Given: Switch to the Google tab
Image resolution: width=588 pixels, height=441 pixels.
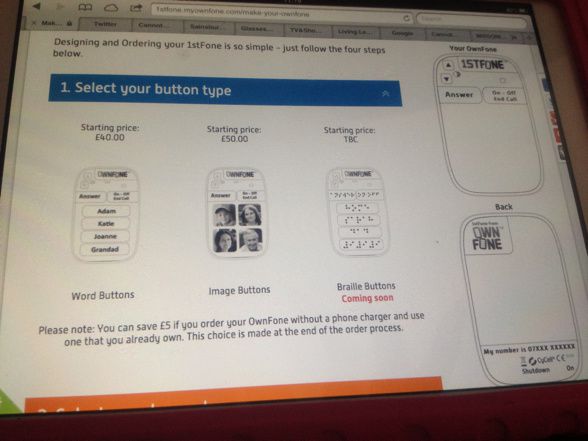Looking at the screenshot, I should coord(402,33).
